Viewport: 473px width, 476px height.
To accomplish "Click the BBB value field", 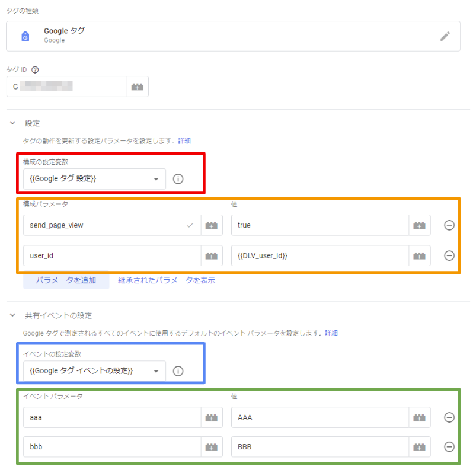I will click(x=320, y=447).
